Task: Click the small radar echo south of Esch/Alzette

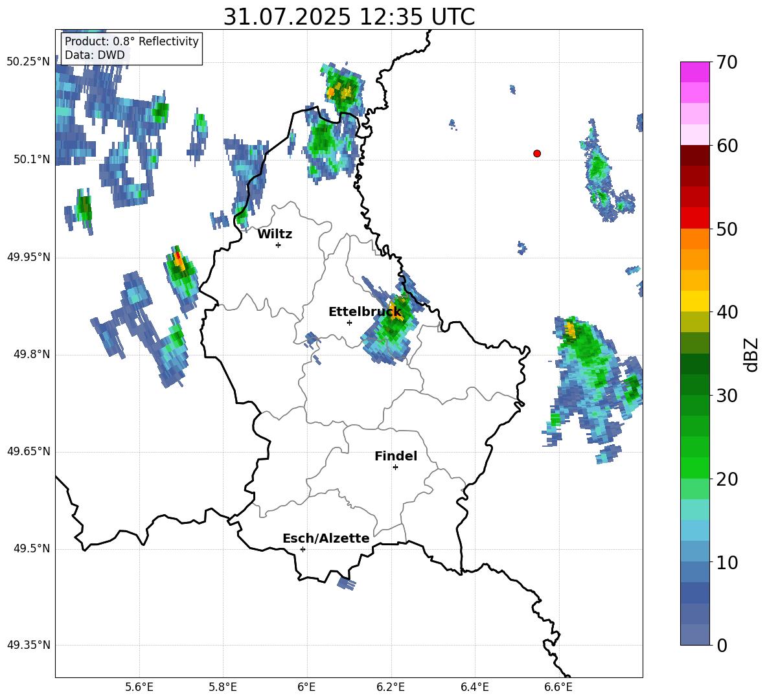Action: point(347,582)
